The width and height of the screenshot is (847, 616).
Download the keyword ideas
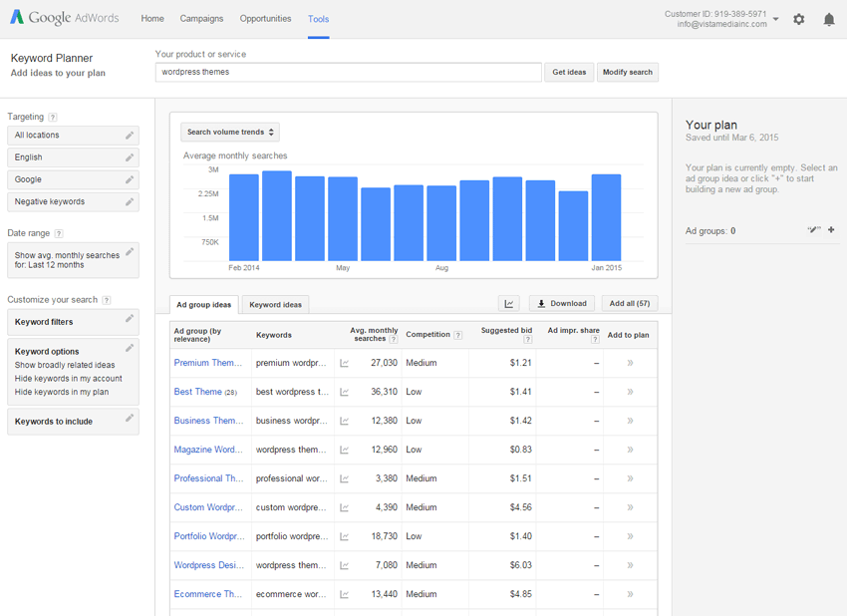point(562,304)
